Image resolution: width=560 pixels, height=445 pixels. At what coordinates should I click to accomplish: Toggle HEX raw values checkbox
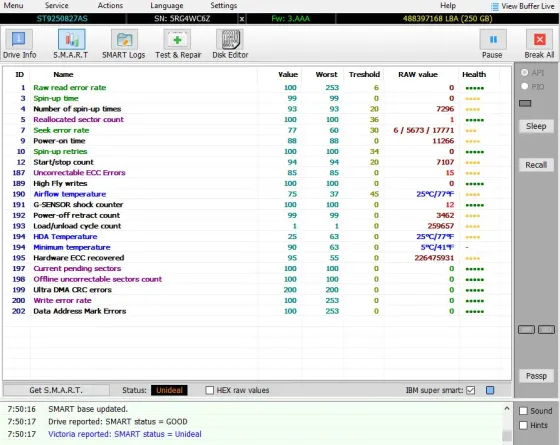point(210,390)
